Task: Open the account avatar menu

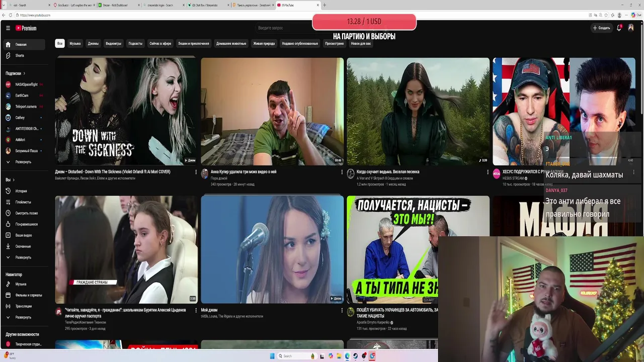Action: click(x=631, y=28)
